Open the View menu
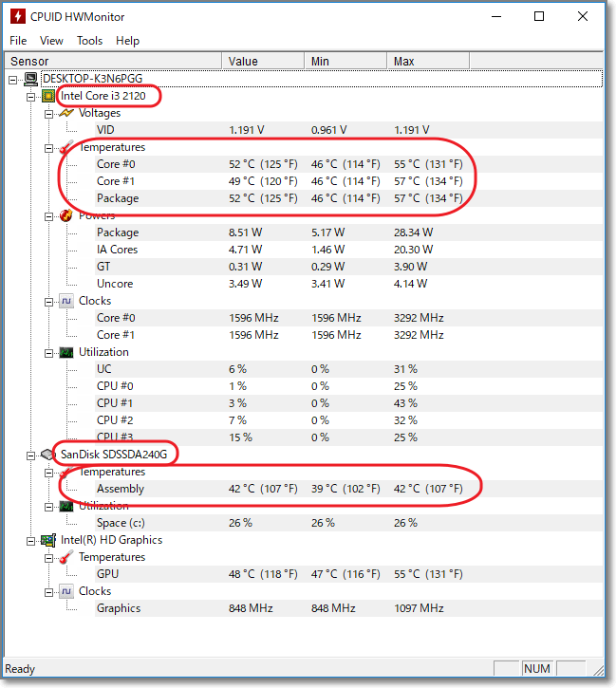Image resolution: width=616 pixels, height=688 pixels. (x=51, y=41)
